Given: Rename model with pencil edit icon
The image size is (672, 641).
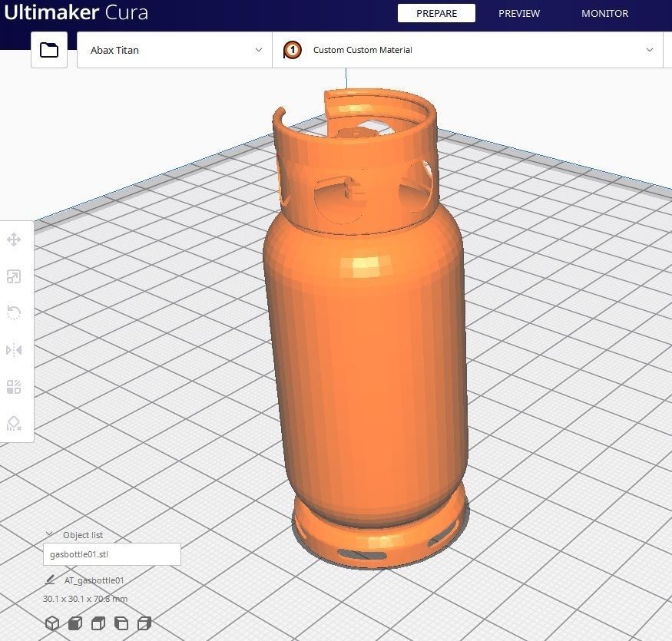Looking at the screenshot, I should pyautogui.click(x=50, y=580).
